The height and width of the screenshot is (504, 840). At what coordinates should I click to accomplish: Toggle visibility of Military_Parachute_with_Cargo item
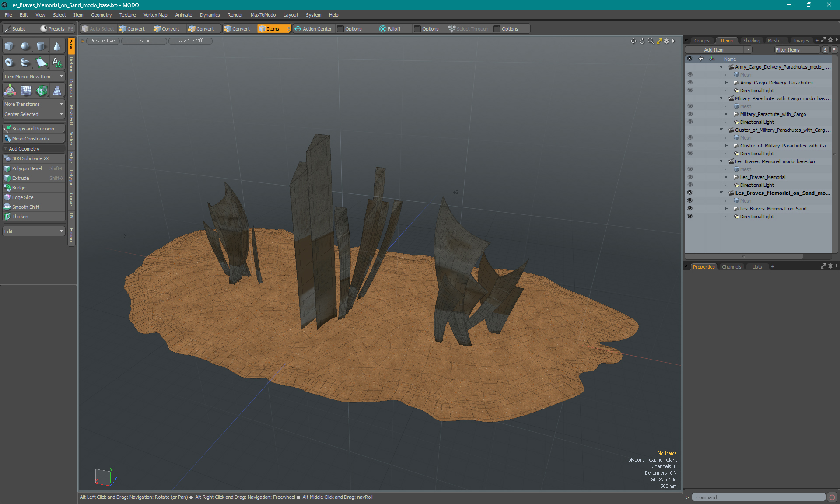pos(690,114)
